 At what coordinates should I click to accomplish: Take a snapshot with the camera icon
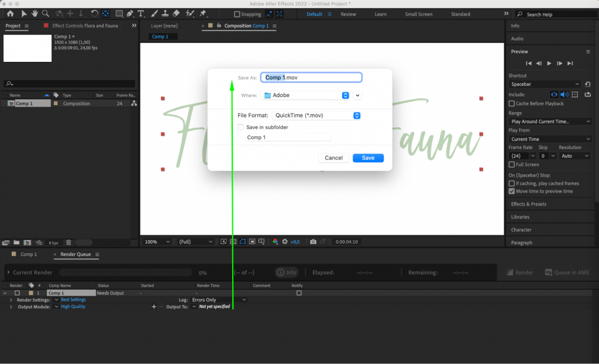(x=313, y=241)
